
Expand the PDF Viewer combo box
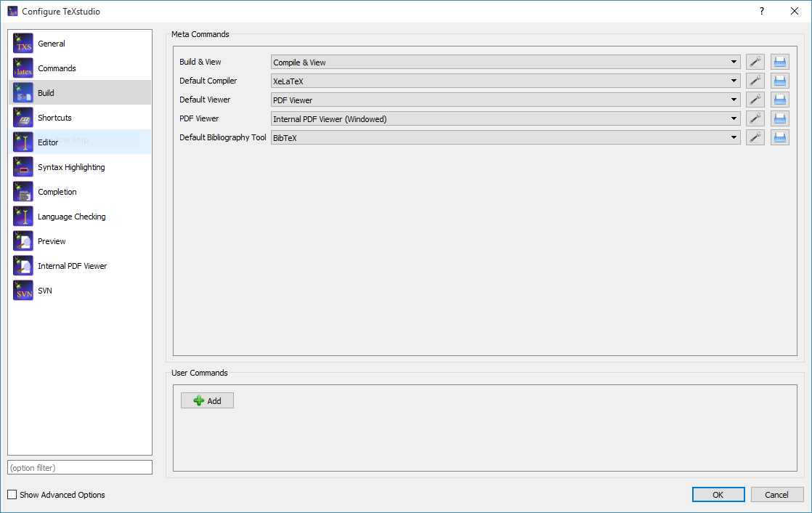pyautogui.click(x=506, y=118)
